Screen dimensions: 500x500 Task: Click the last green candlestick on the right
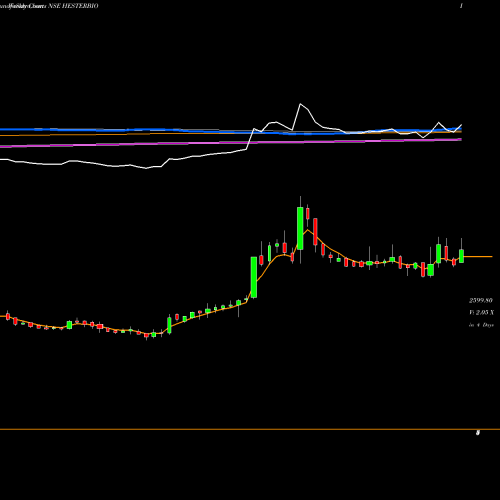coord(461,256)
